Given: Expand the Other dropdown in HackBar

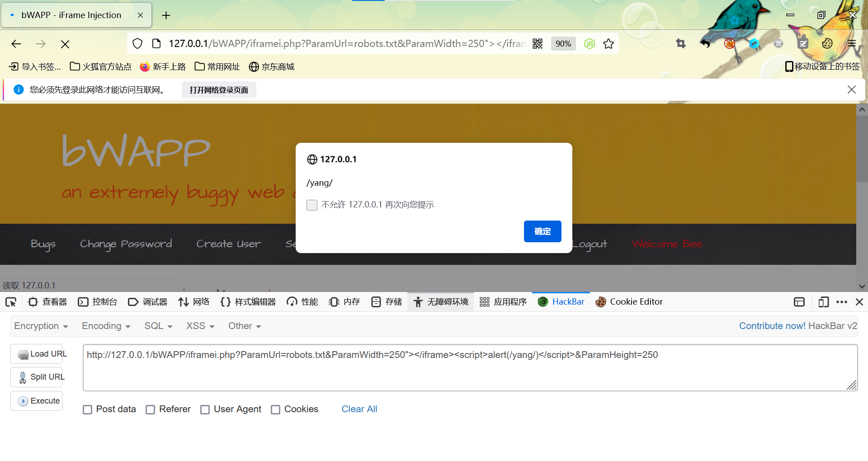Looking at the screenshot, I should point(245,326).
